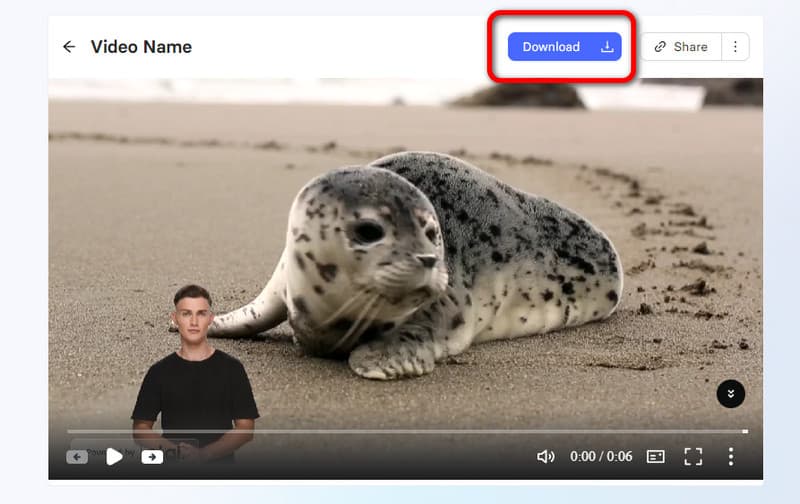800x504 pixels.
Task: Click end of the progress bar
Action: (x=743, y=431)
